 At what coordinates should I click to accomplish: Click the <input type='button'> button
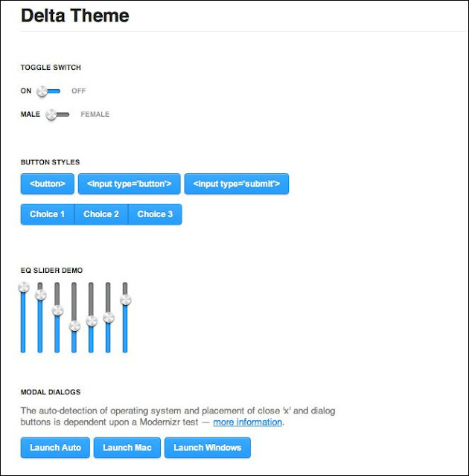[130, 184]
